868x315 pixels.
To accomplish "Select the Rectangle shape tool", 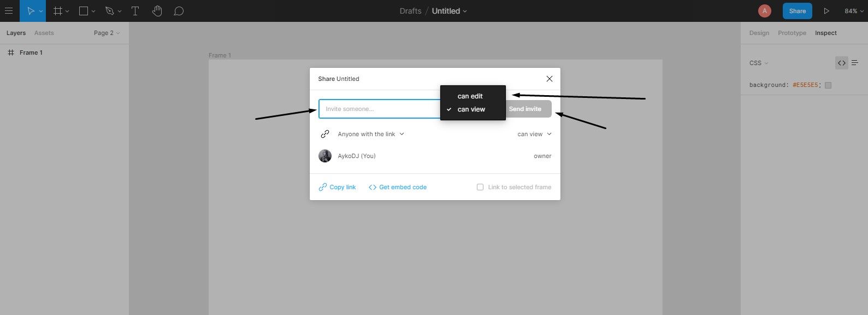I will 84,11.
